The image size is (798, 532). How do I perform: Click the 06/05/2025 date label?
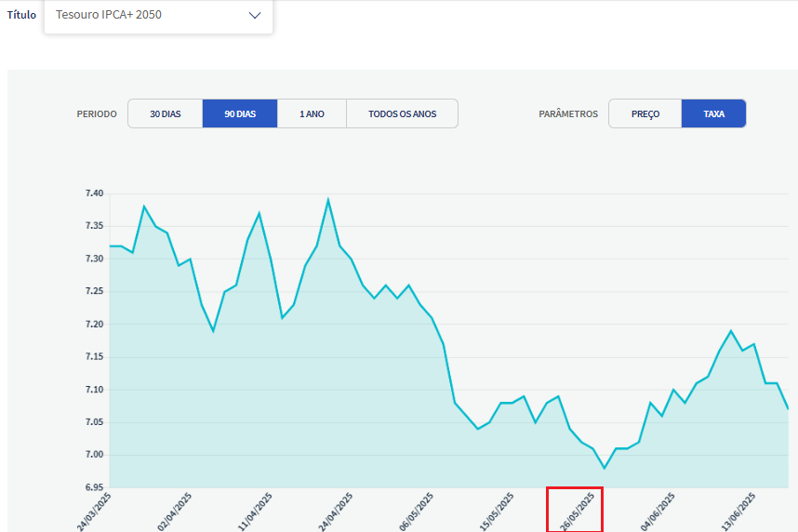coord(417,512)
